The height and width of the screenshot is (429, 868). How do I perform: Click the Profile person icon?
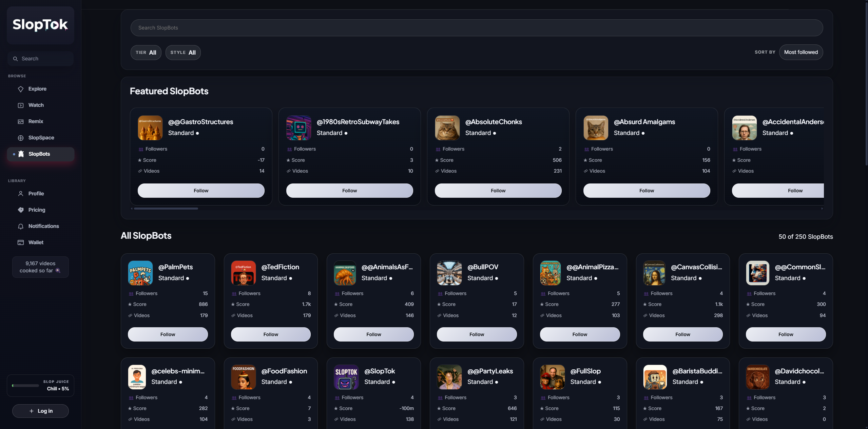pos(21,194)
